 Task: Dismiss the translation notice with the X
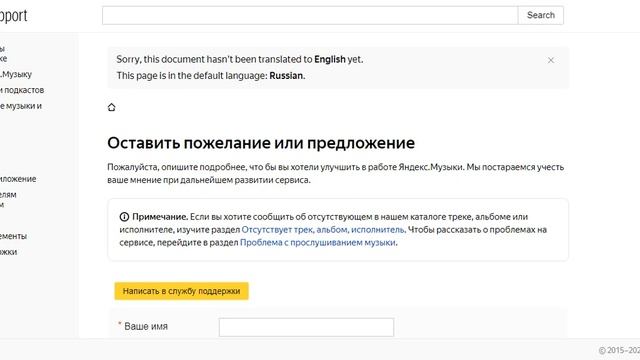551,60
